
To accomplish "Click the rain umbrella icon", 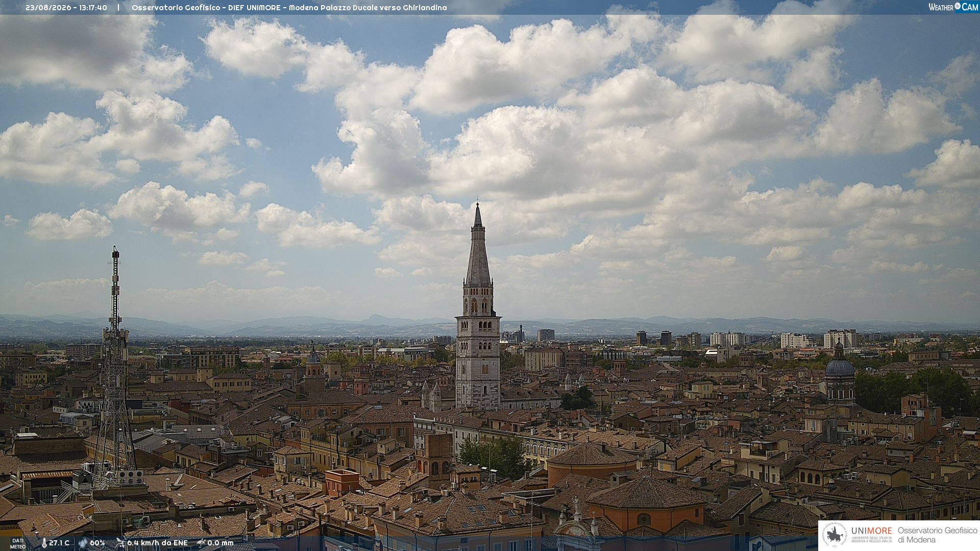I will click(x=201, y=543).
